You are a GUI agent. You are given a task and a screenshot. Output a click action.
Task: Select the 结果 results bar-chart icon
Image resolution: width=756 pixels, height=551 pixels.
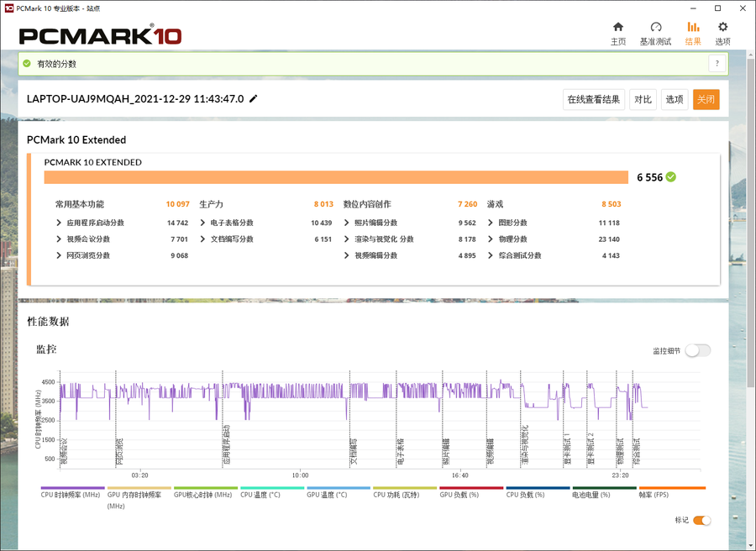click(693, 27)
